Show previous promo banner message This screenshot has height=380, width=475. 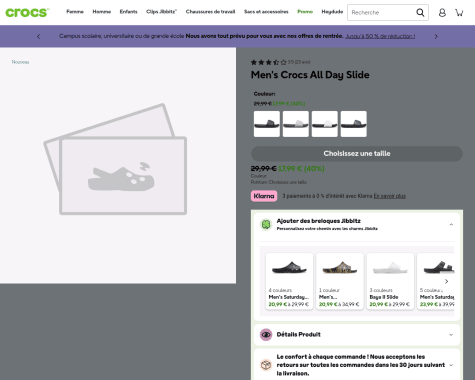(x=38, y=36)
